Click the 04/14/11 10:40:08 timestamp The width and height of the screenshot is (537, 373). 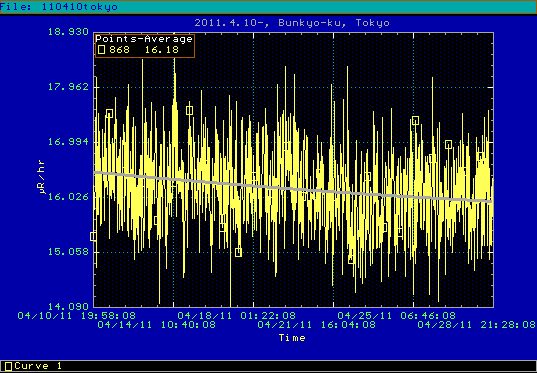(x=157, y=324)
